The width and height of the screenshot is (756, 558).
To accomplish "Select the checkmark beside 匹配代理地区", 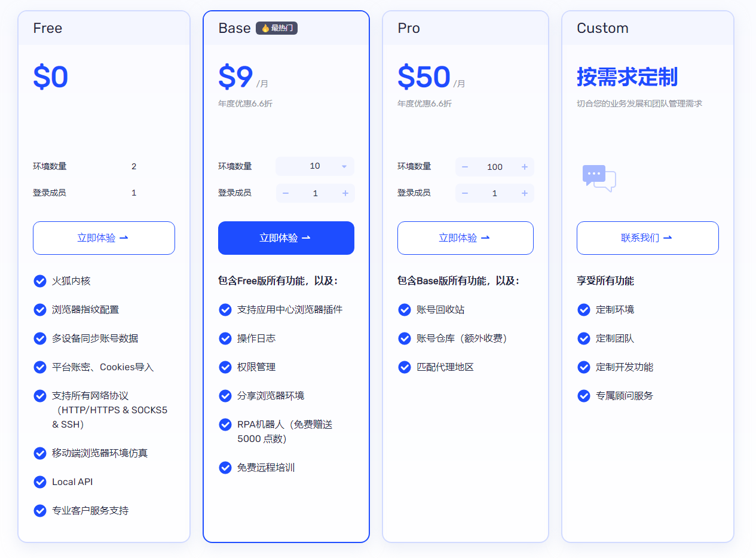I will (x=404, y=367).
